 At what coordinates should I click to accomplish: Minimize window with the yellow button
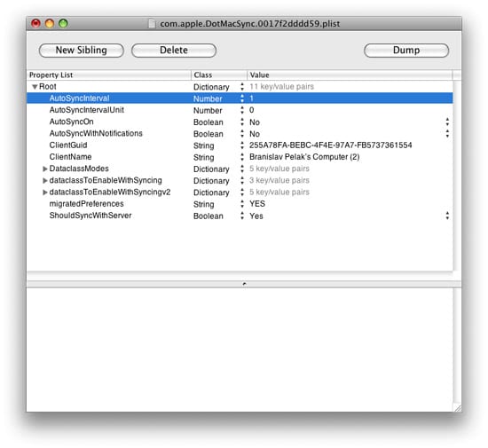coord(50,23)
